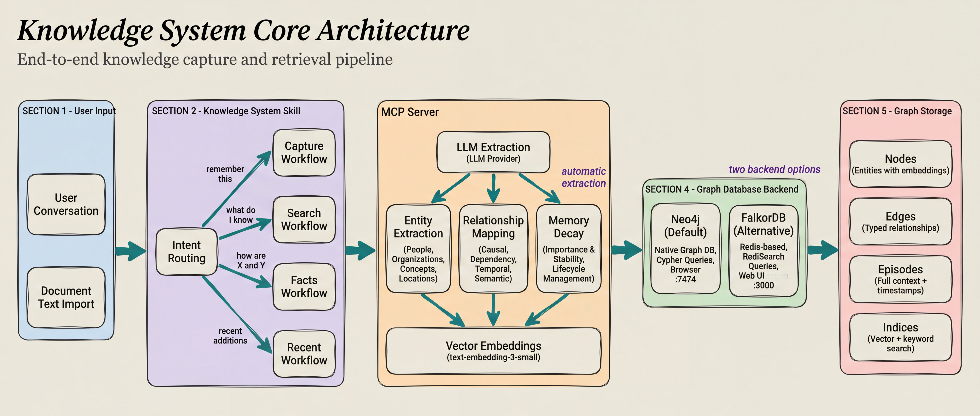Click the Vector Embeddings box

[493, 351]
